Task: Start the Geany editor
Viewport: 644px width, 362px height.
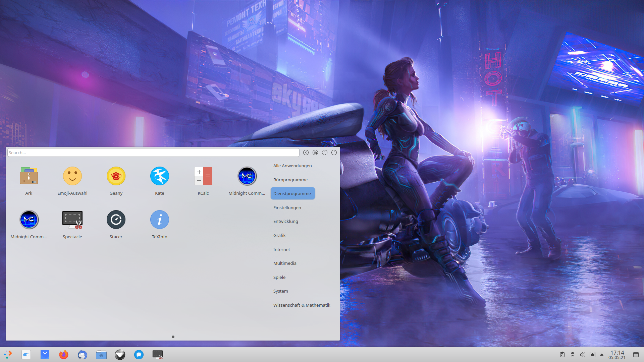Action: tap(116, 181)
